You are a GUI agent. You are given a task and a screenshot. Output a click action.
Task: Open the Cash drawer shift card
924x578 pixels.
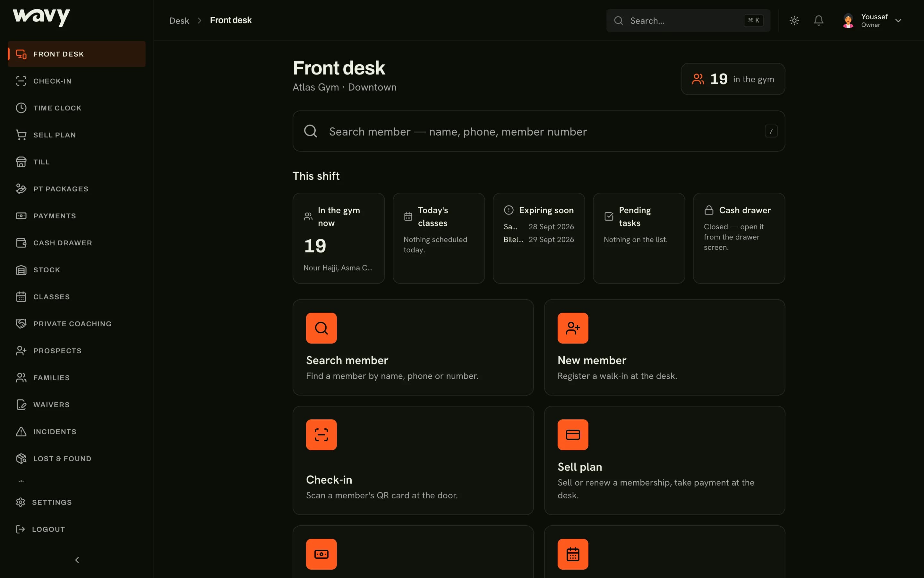pyautogui.click(x=739, y=238)
